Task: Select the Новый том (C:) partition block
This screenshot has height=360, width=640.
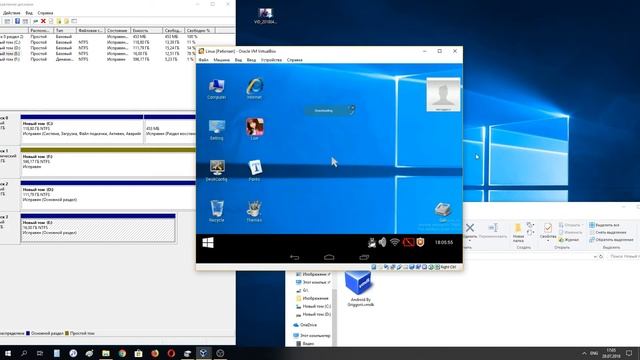Action: (82, 129)
